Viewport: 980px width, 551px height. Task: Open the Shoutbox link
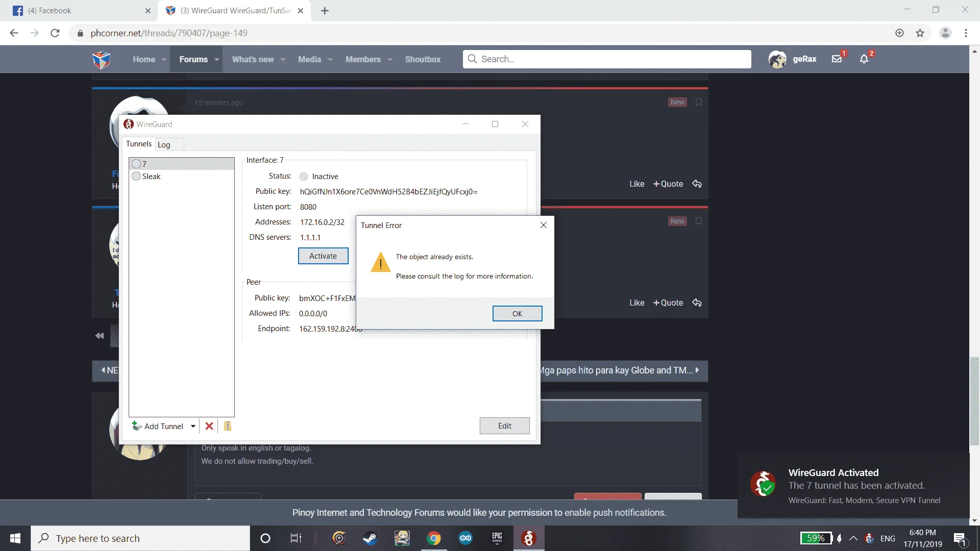[x=423, y=59]
